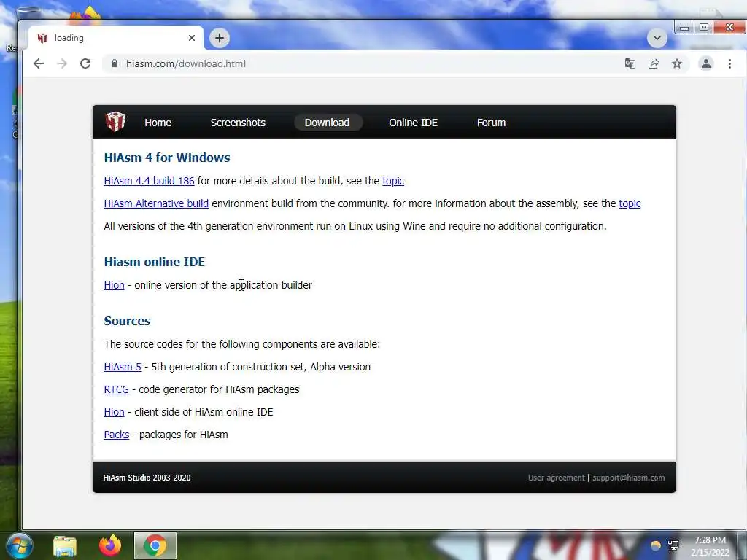Click the Chrome taskbar icon
747x560 pixels.
click(x=155, y=545)
